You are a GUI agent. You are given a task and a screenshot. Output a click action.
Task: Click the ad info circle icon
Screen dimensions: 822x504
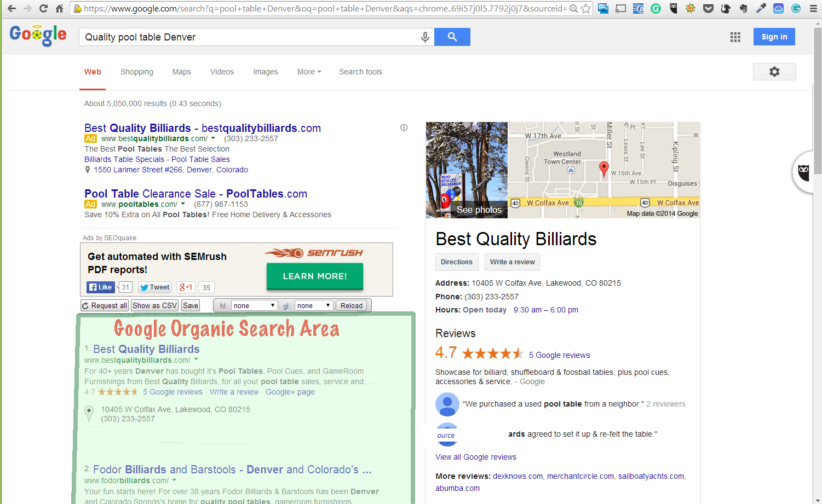[404, 128]
